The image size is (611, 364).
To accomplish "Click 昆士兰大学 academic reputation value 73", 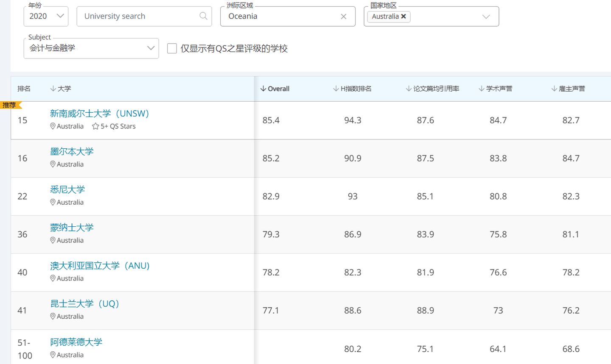I will click(498, 311).
